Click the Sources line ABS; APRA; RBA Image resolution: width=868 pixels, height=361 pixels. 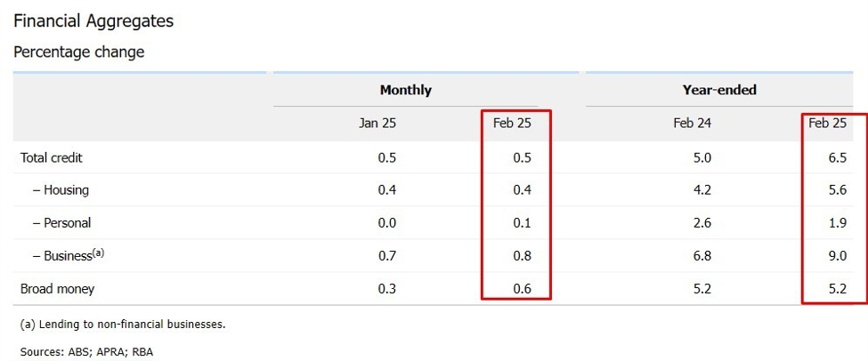pos(86,352)
